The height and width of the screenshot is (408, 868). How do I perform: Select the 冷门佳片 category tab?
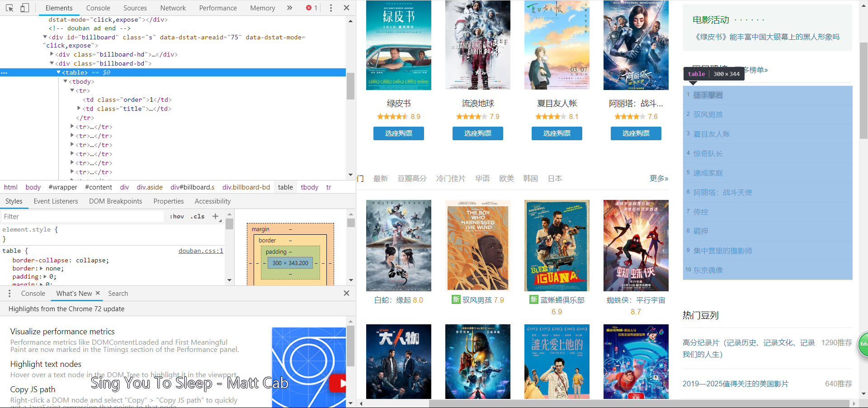(451, 178)
